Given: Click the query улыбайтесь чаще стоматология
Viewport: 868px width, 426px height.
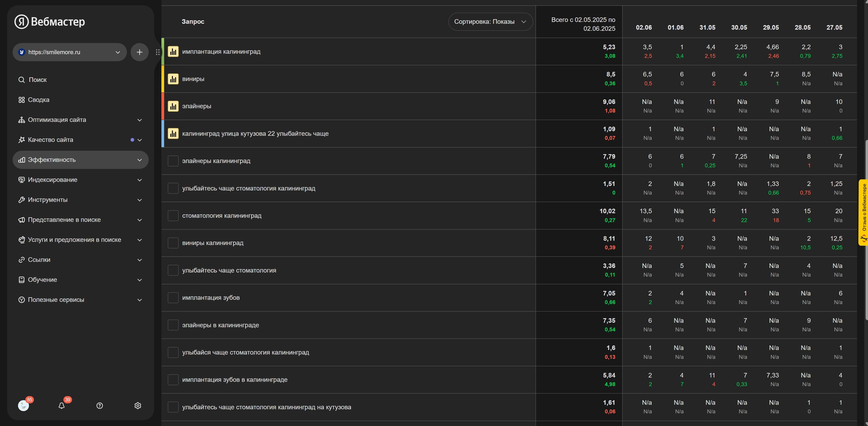Looking at the screenshot, I should click(x=229, y=270).
